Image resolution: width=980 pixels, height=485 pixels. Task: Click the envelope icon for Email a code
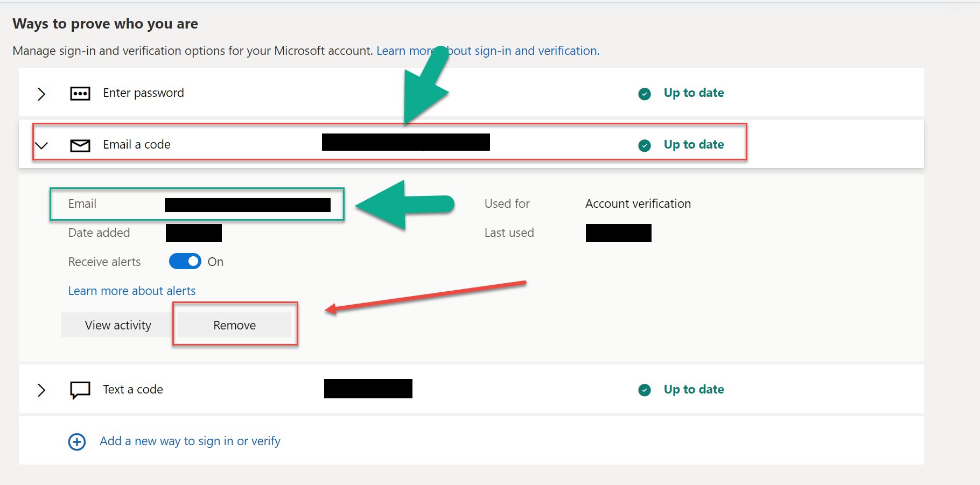click(80, 145)
